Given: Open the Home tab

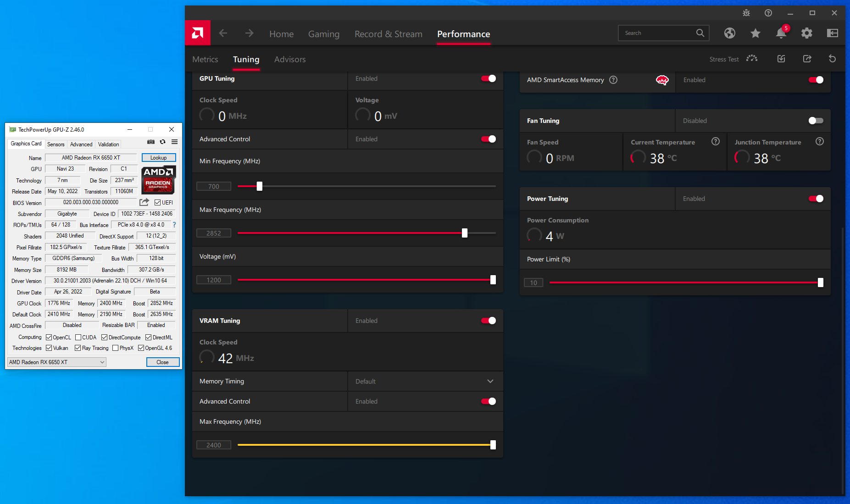Looking at the screenshot, I should pos(281,34).
